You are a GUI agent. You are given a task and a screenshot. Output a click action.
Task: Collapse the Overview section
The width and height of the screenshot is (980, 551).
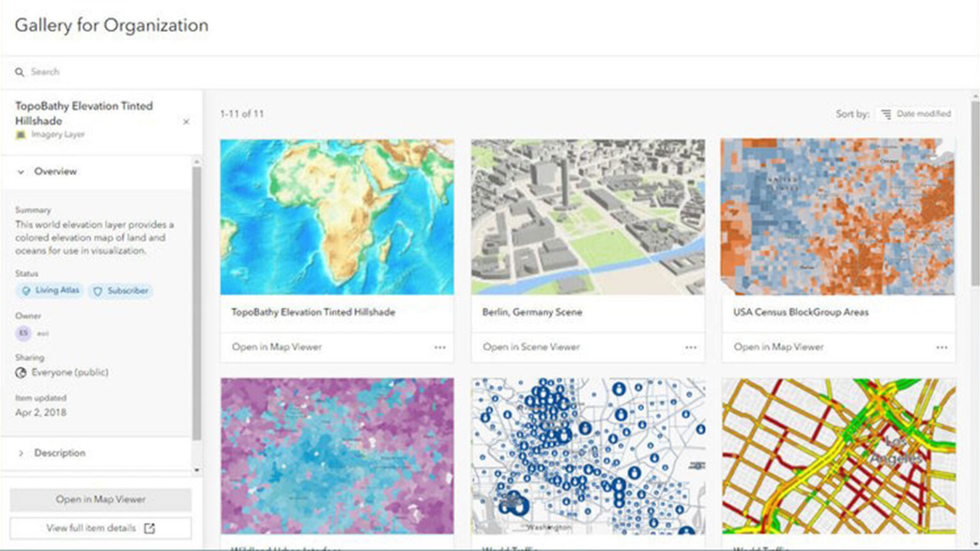[21, 172]
